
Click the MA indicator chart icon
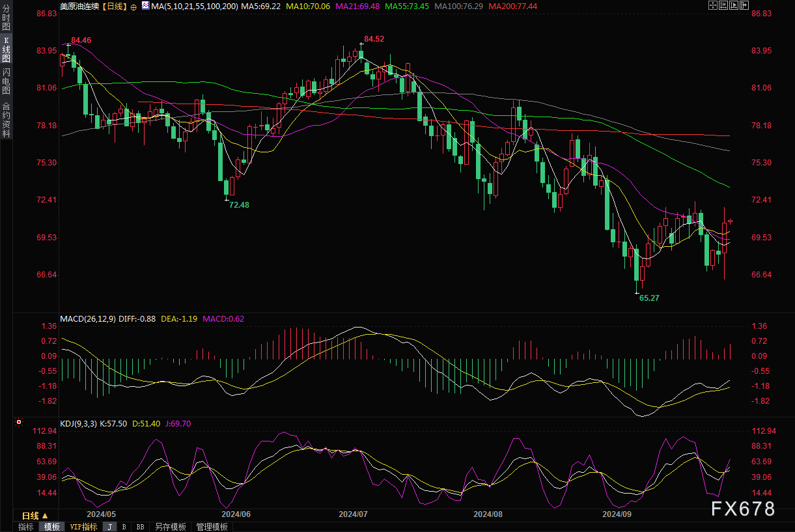[145, 6]
